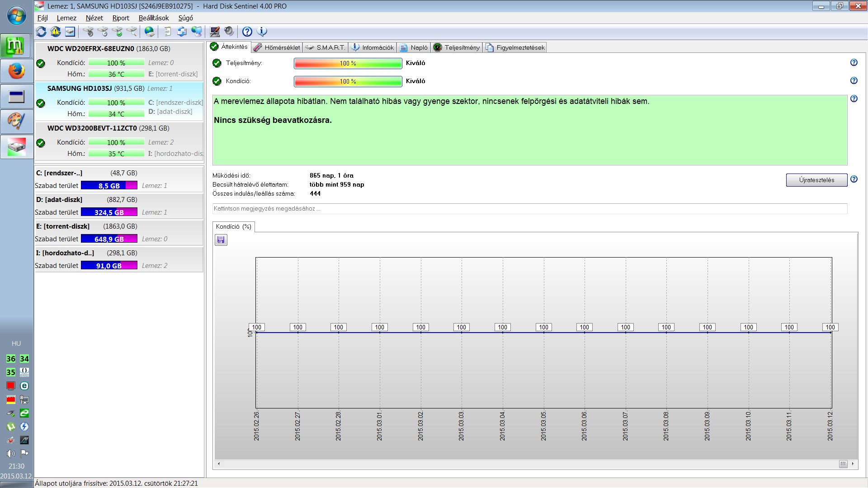Click the Refresh disk status toolbar icon
Viewport: 868px width, 488px height.
pyautogui.click(x=41, y=32)
